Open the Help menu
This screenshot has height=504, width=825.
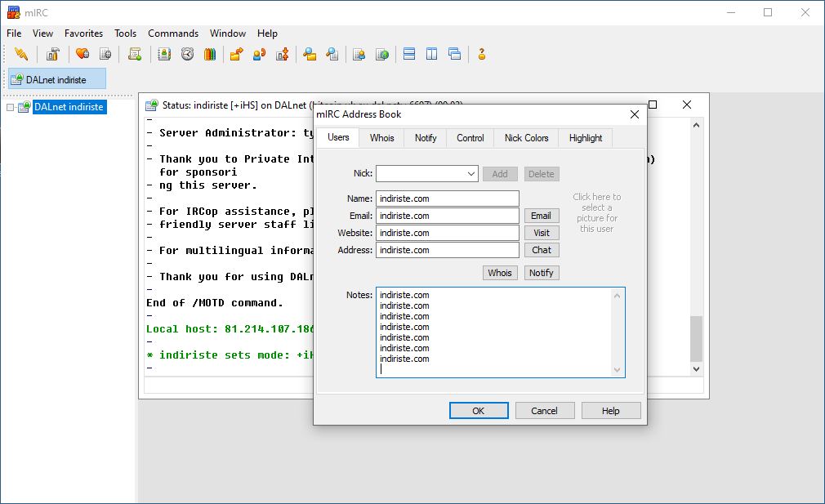267,33
